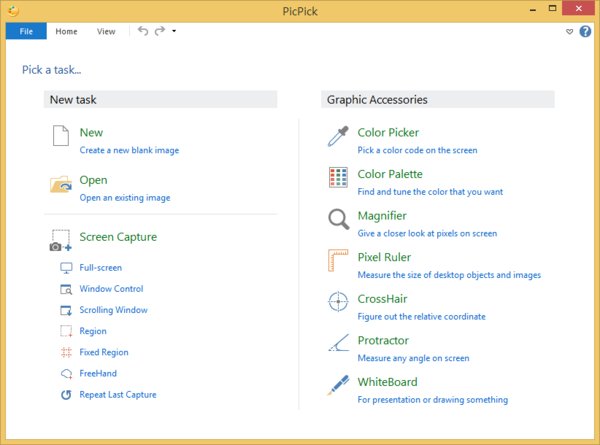Open the File menu tab
Screen dimensions: 600x445
click(x=26, y=32)
